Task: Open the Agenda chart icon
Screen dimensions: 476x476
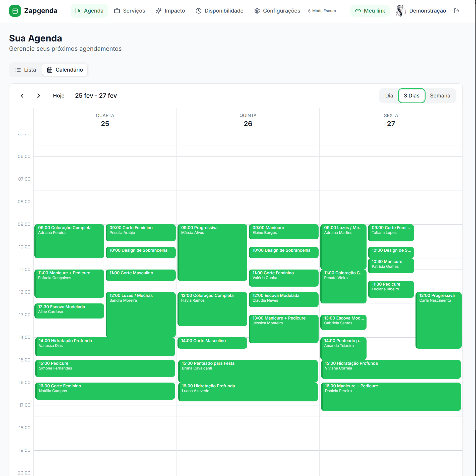Action: pyautogui.click(x=78, y=11)
